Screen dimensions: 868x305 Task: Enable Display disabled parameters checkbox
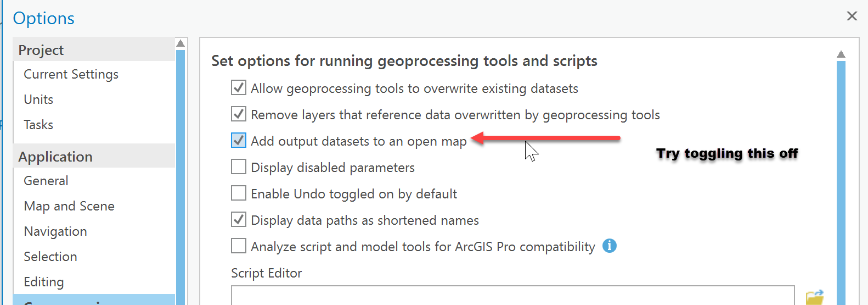tap(239, 167)
